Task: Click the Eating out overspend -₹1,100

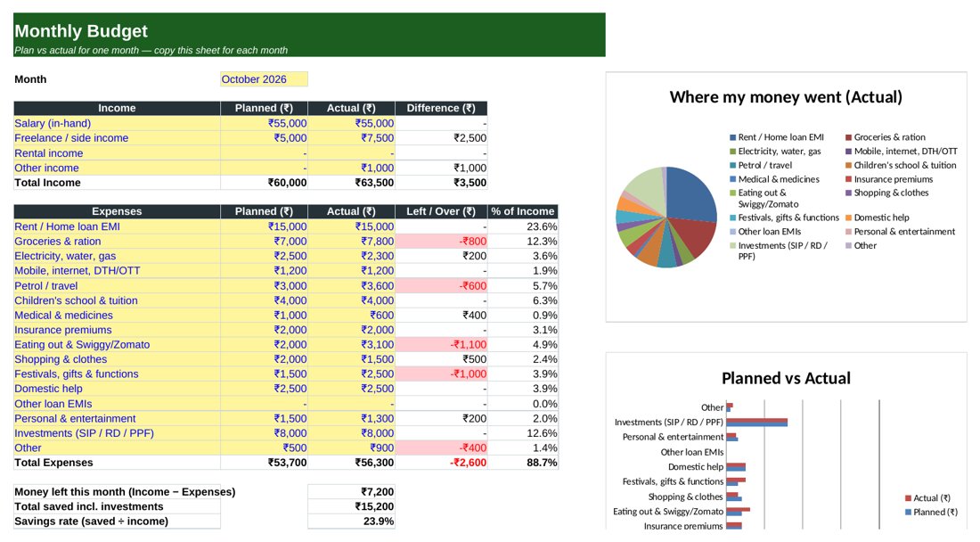Action: coord(441,344)
